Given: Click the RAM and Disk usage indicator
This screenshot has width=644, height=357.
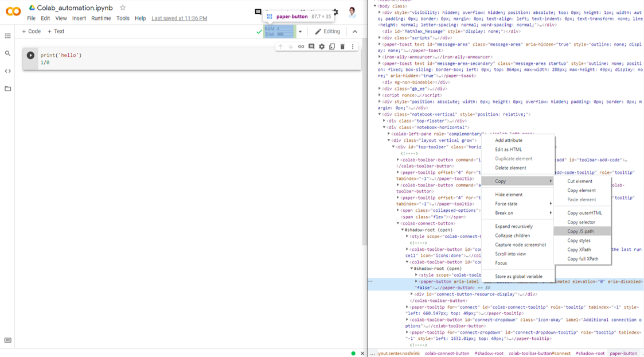Looking at the screenshot, I should [279, 32].
